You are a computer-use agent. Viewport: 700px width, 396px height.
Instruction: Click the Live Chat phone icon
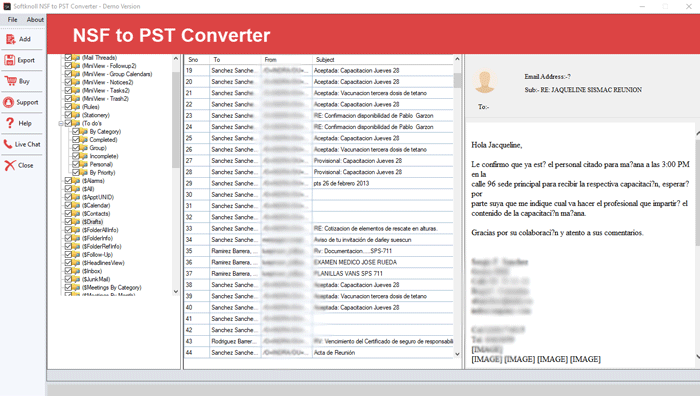pyautogui.click(x=8, y=144)
